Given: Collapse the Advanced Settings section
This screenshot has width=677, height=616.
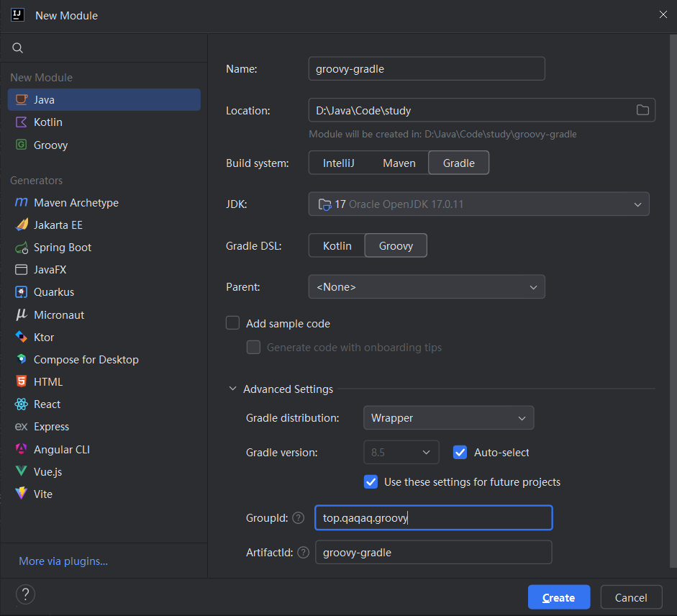Looking at the screenshot, I should (x=232, y=389).
